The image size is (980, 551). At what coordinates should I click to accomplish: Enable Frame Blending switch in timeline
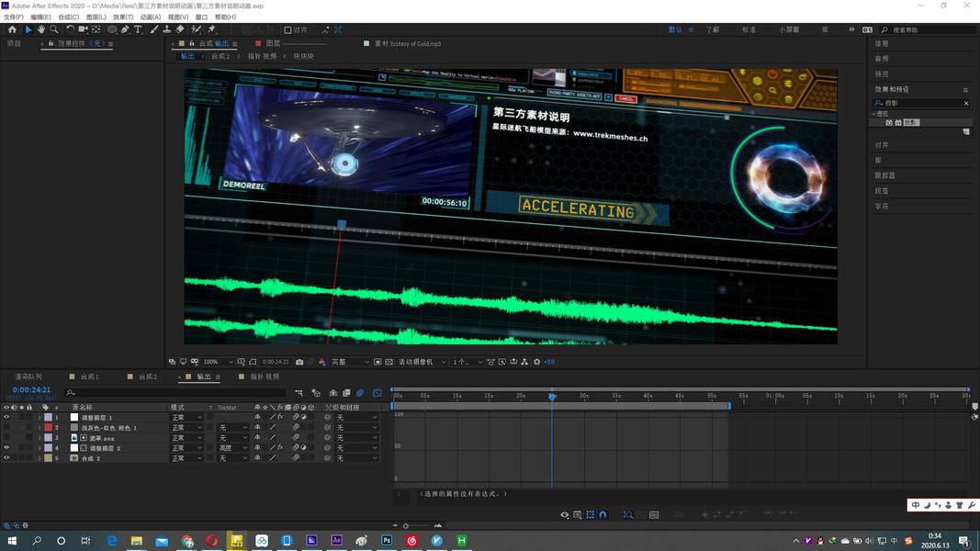(x=346, y=393)
